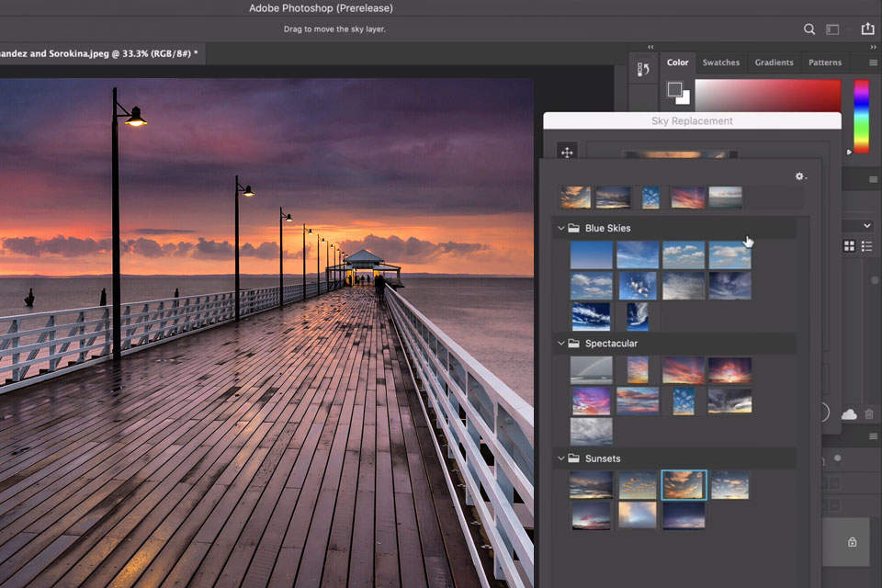Screen dimensions: 882x588
Task: Collapse the Blue Skies group chevron
Action: point(560,228)
